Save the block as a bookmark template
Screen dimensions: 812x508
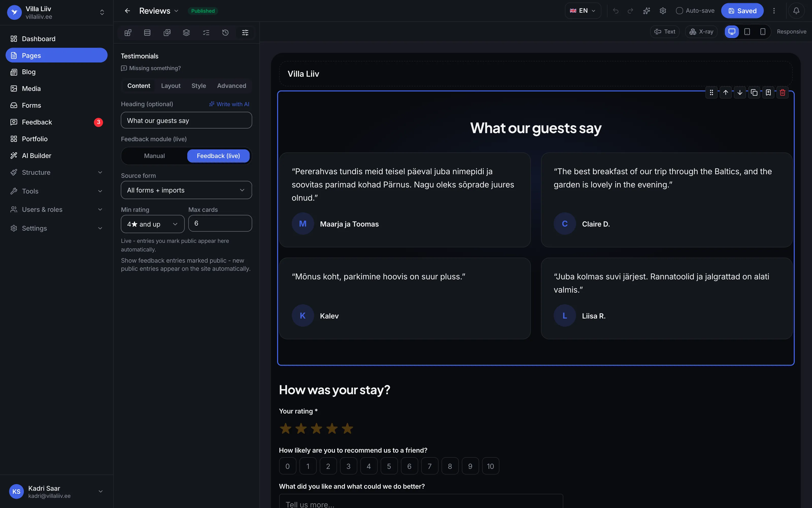coord(768,92)
